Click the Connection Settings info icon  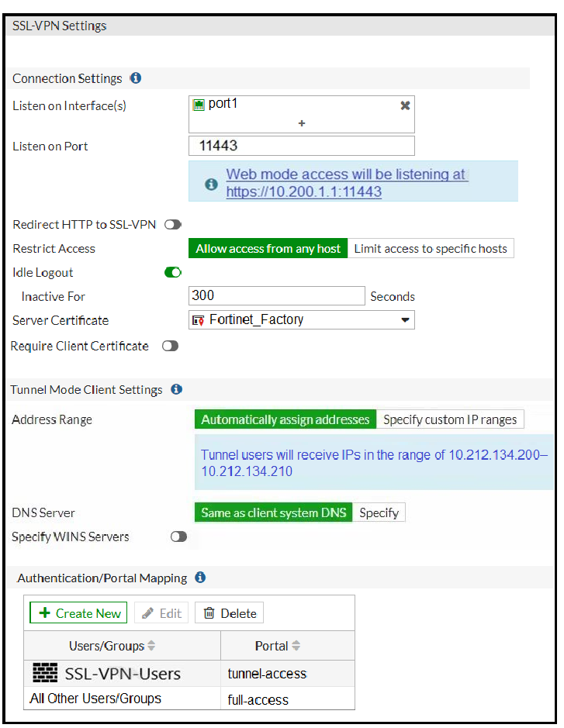(x=136, y=78)
